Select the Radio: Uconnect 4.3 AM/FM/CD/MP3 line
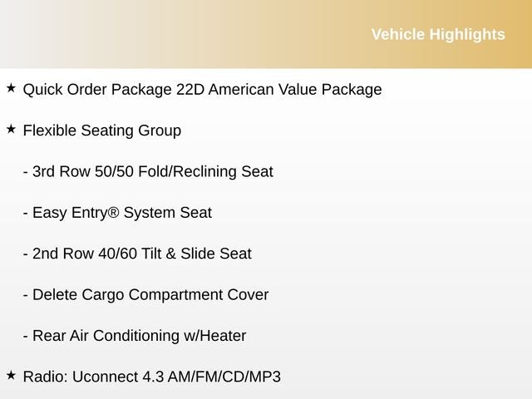This screenshot has width=532, height=399. pyautogui.click(x=152, y=377)
